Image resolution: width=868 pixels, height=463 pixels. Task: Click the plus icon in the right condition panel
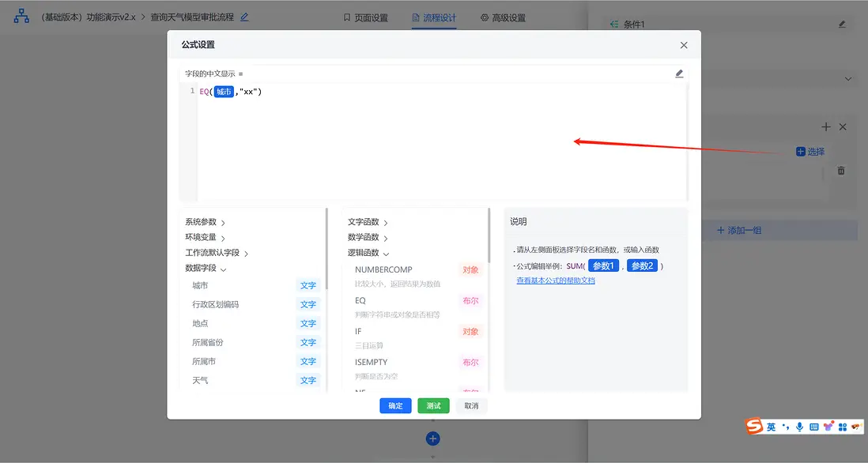click(x=826, y=126)
